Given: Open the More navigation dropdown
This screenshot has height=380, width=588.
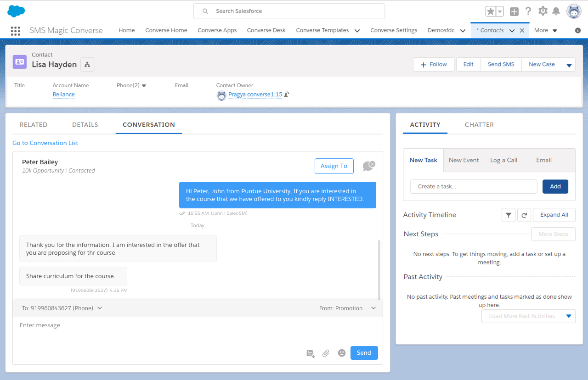Looking at the screenshot, I should 546,30.
